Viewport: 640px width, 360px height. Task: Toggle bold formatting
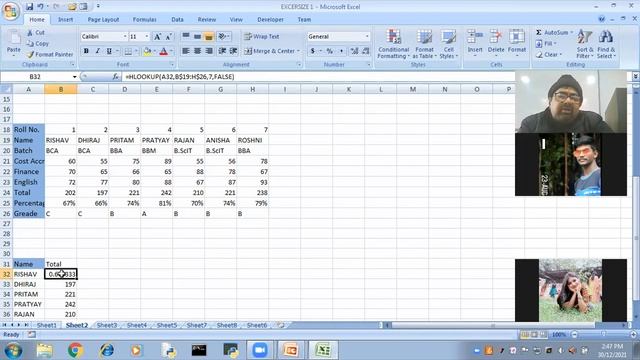tap(86, 51)
